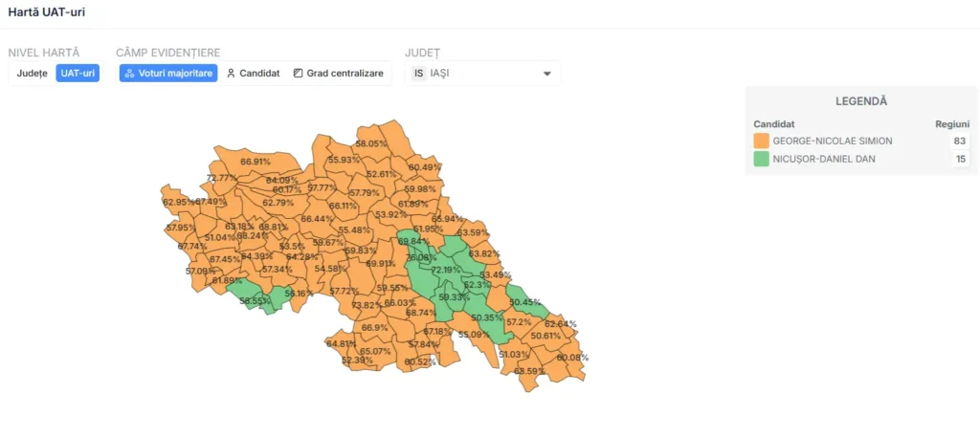The width and height of the screenshot is (980, 437).
Task: Click the green Nicușor-Daniel Dan swatch
Action: click(761, 159)
